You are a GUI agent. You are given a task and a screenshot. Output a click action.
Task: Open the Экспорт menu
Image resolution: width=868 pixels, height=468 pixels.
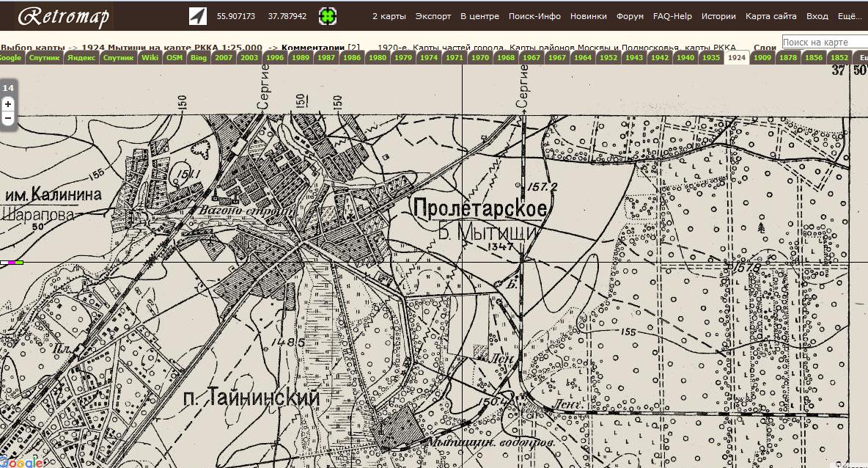[x=433, y=16]
